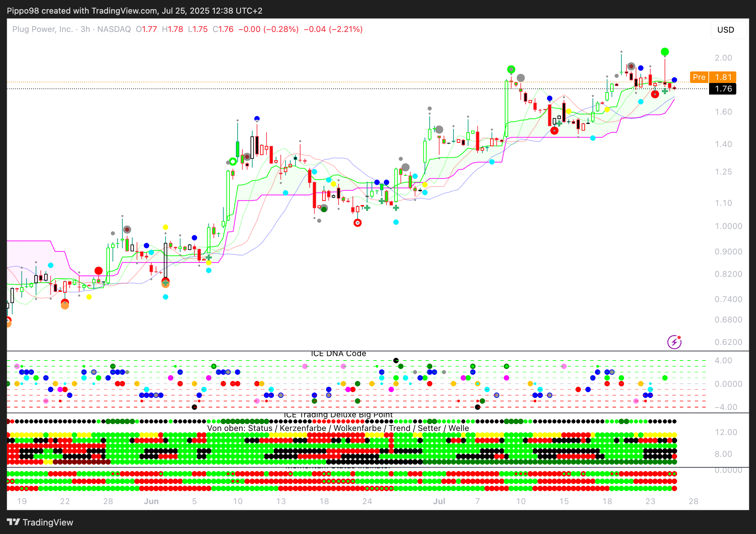This screenshot has width=756, height=534.
Task: Select the ICE Trading Deluxe Big Point title
Action: click(x=338, y=415)
